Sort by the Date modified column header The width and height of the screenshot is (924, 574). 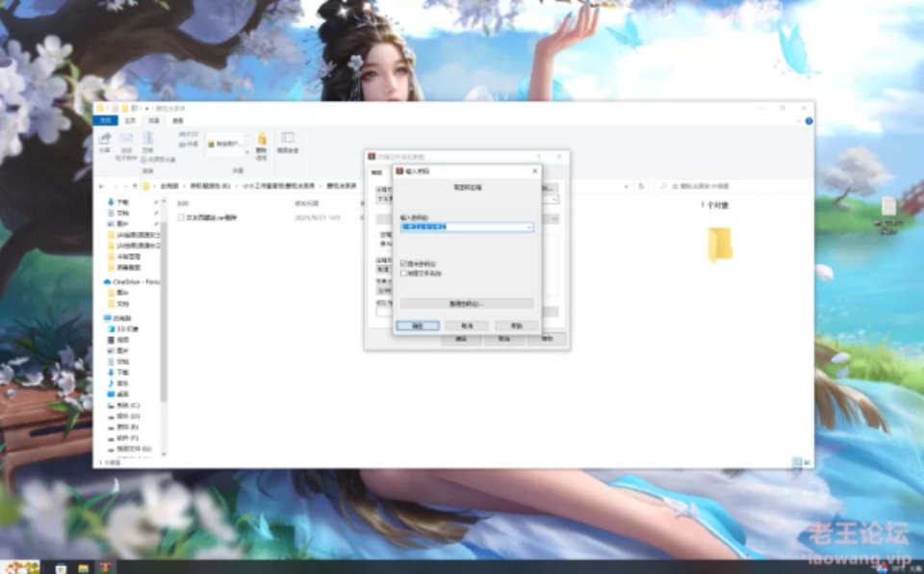click(x=306, y=203)
